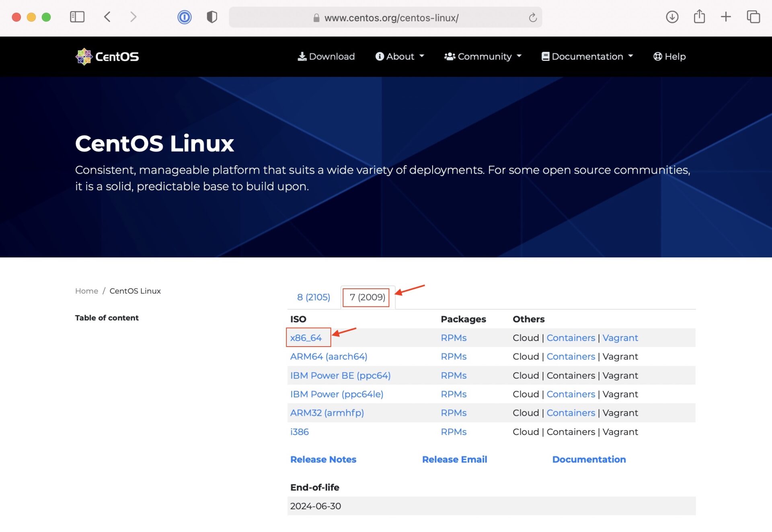Open RPMs link in x86_64 row
The width and height of the screenshot is (772, 532).
(454, 338)
